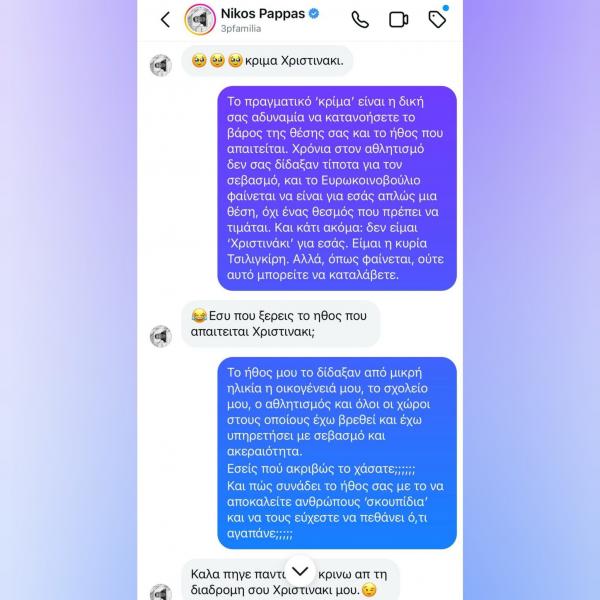
Task: Select the bottom message starting 'Καλα πηγε'
Action: 290,581
